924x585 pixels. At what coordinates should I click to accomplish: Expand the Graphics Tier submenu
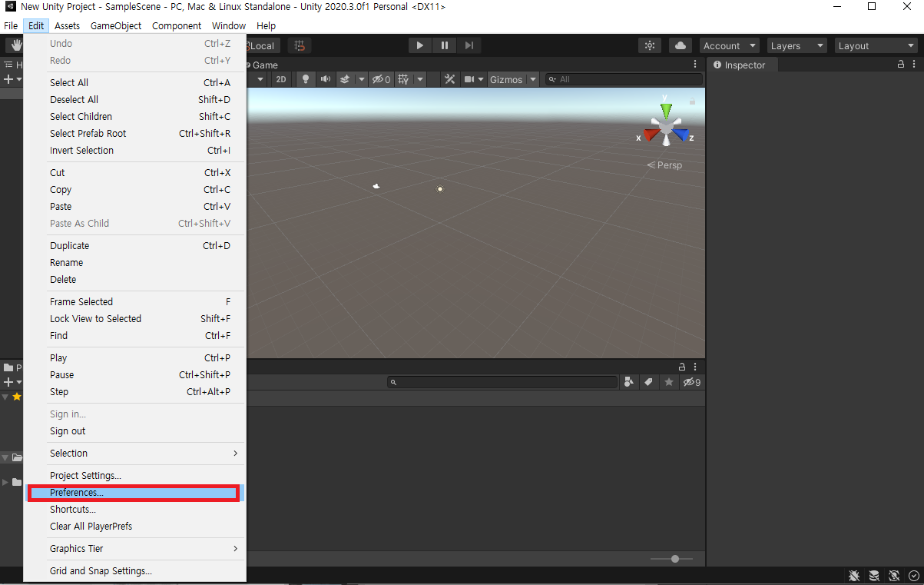(x=134, y=549)
